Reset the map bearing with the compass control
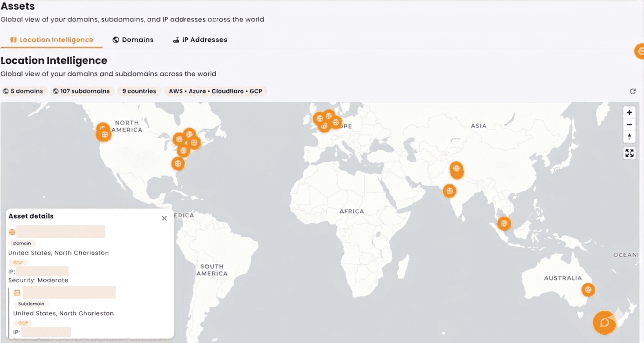The image size is (644, 343). click(x=629, y=136)
